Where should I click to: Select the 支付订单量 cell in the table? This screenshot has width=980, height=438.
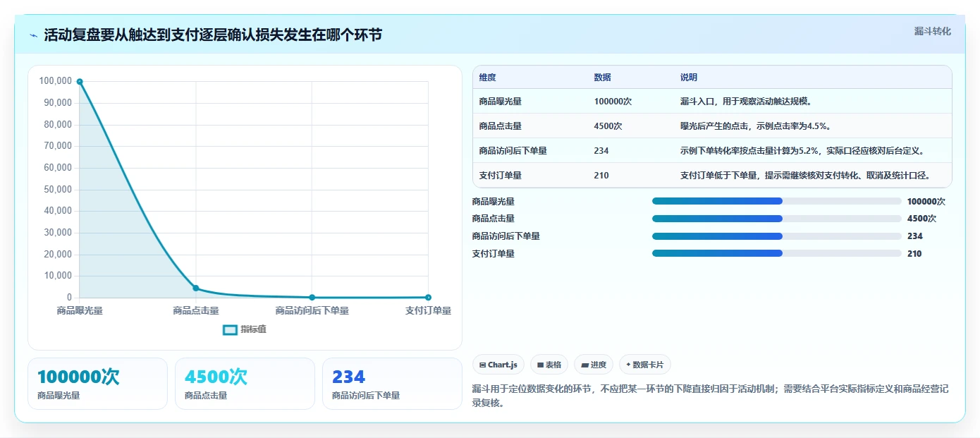pyautogui.click(x=500, y=176)
